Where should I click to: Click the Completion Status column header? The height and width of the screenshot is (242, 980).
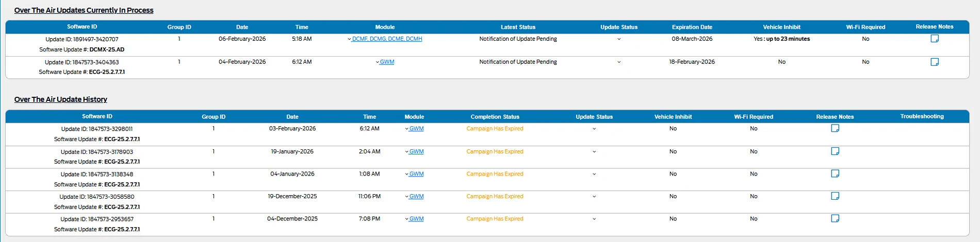(x=495, y=117)
